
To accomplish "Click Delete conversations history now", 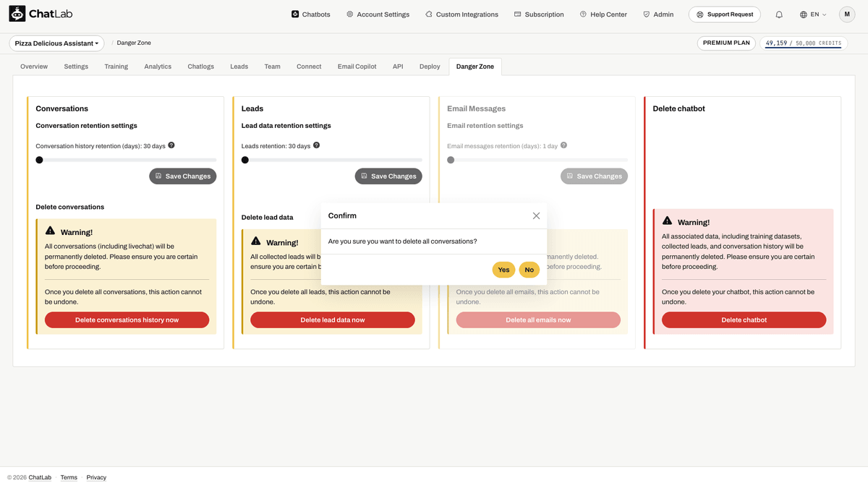I will (x=127, y=320).
